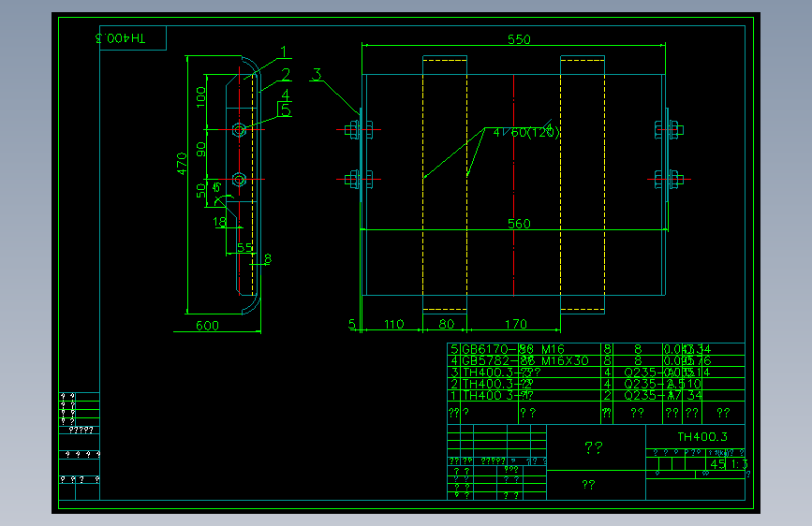The width and height of the screenshot is (812, 526).
Task: Select the 80 bottom dimension text
Action: tap(447, 324)
